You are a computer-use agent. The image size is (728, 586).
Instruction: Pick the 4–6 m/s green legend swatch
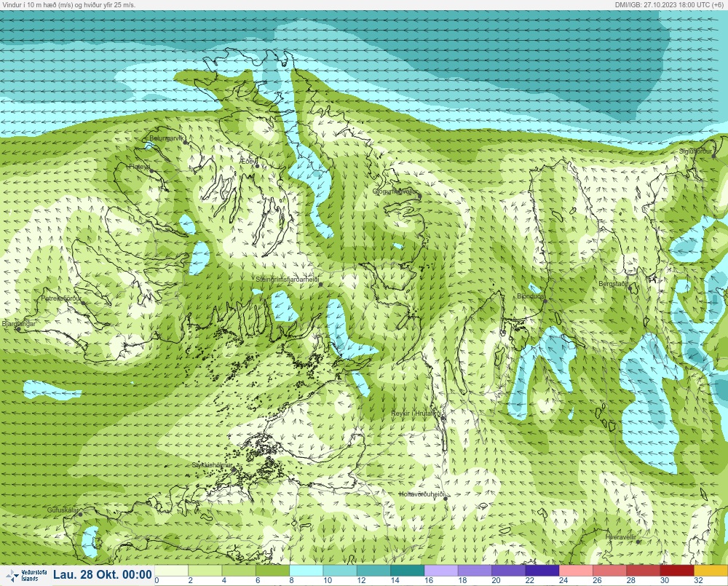[239, 571]
